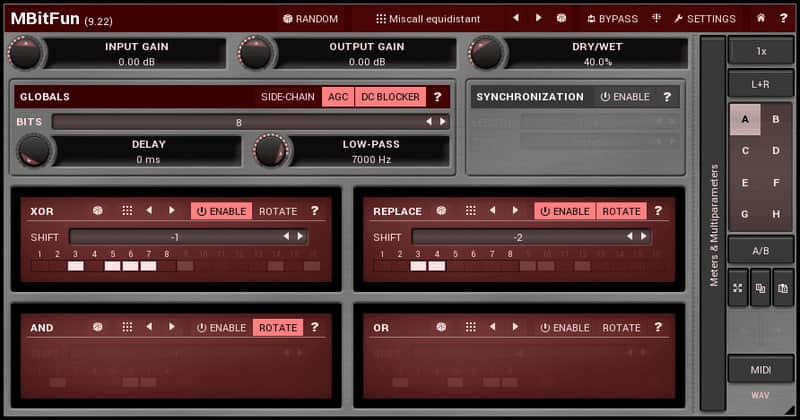Click the icon between BYPASS and SETTINGS
Image resolution: width=800 pixels, height=420 pixels.
656,18
